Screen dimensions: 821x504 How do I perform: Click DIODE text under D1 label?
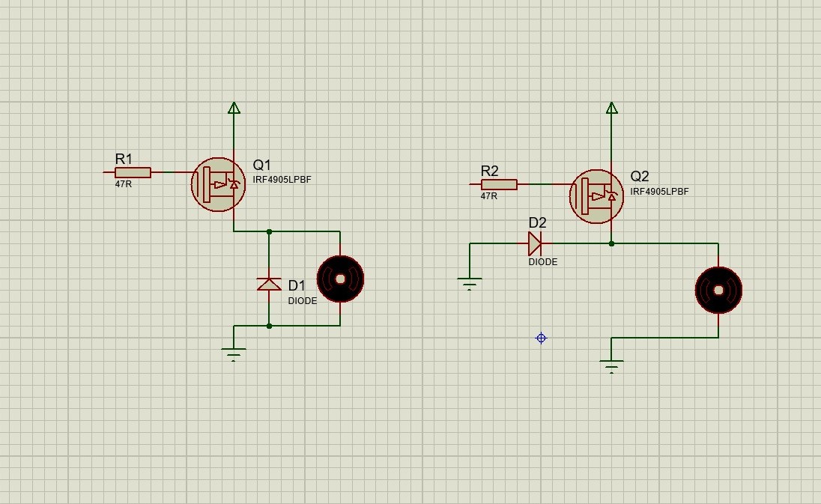click(x=303, y=301)
